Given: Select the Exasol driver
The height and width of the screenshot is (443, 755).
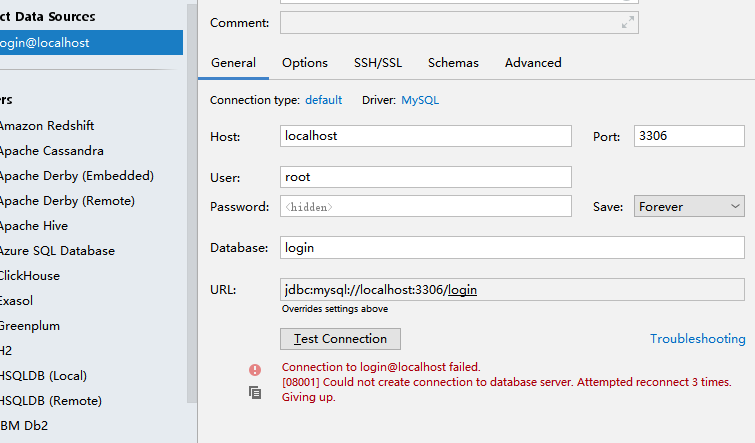Looking at the screenshot, I should pyautogui.click(x=16, y=301).
